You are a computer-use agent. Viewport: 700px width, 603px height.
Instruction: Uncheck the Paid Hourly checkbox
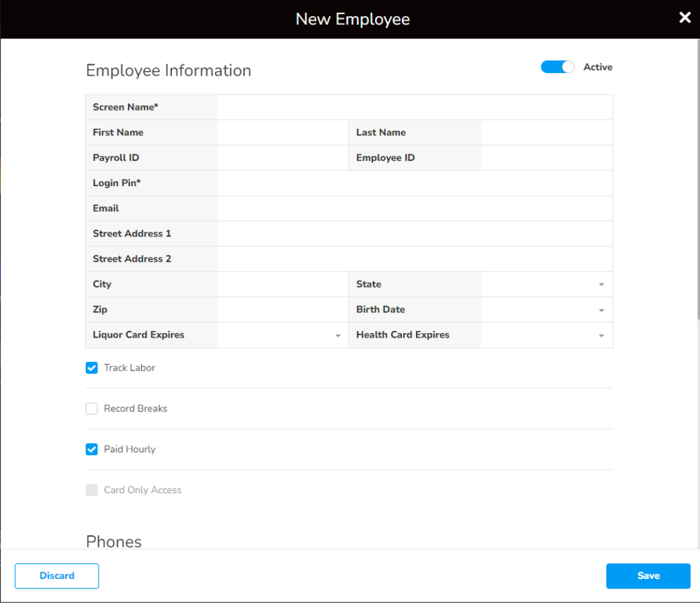pyautogui.click(x=92, y=450)
